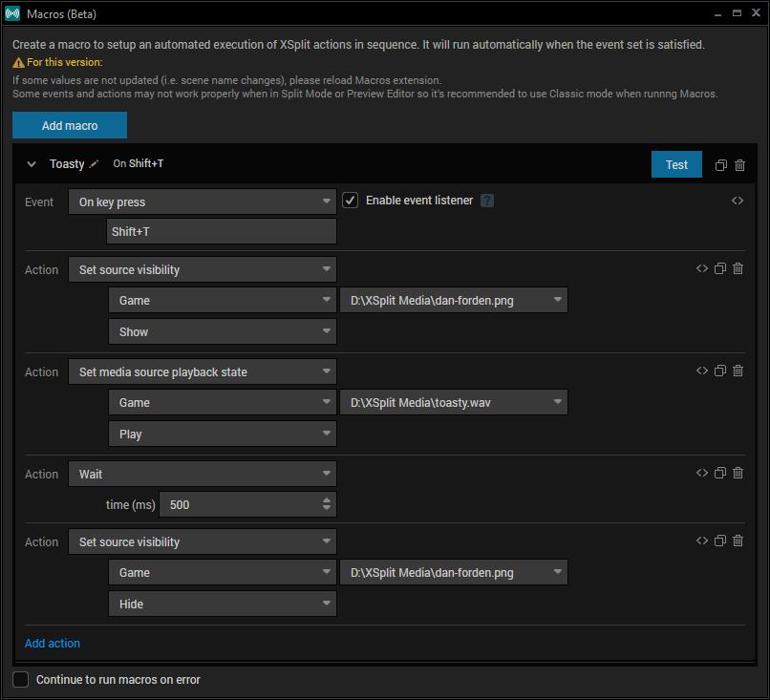Click the XSplit Macros logo in title bar

[12, 13]
